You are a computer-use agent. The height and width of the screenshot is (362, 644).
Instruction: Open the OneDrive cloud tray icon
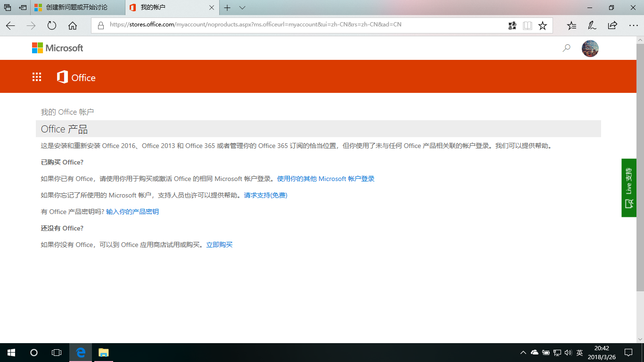coord(535,353)
